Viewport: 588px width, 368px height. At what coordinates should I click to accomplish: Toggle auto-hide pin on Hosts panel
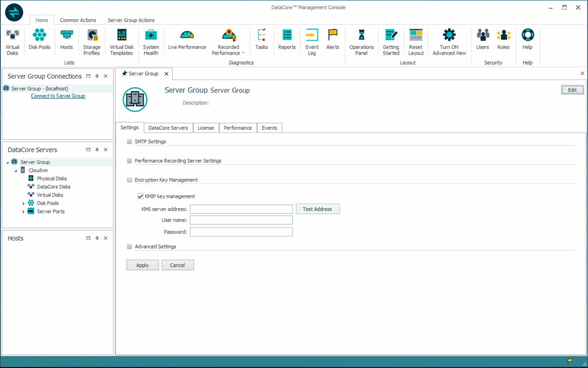coord(97,238)
